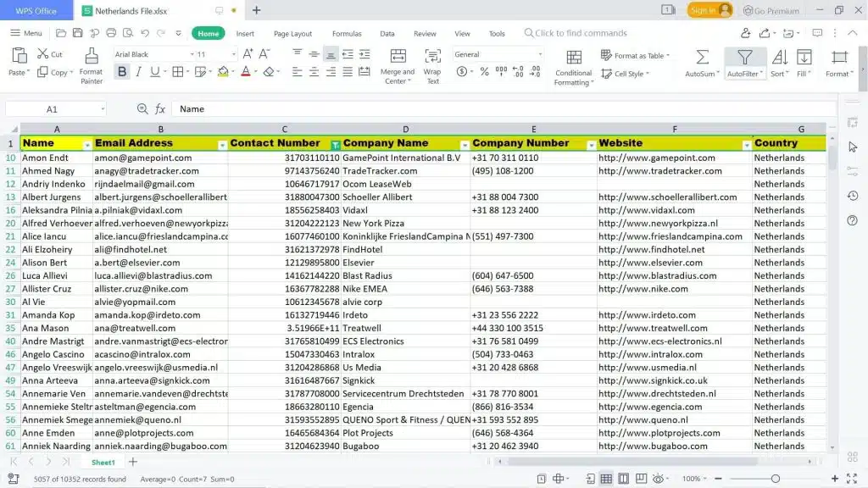Screen dimensions: 868x488
Task: Click the A1 Name Box field
Action: click(x=53, y=109)
